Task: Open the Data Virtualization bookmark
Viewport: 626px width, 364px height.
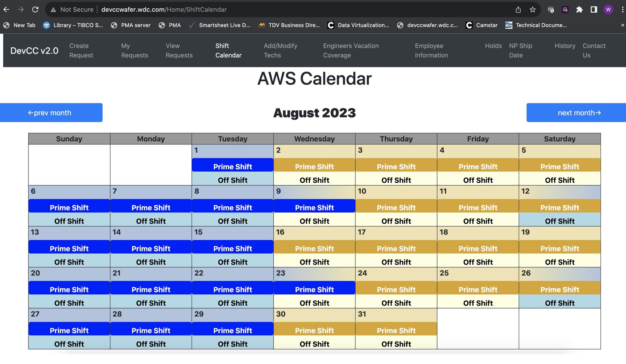Action: 358,25
